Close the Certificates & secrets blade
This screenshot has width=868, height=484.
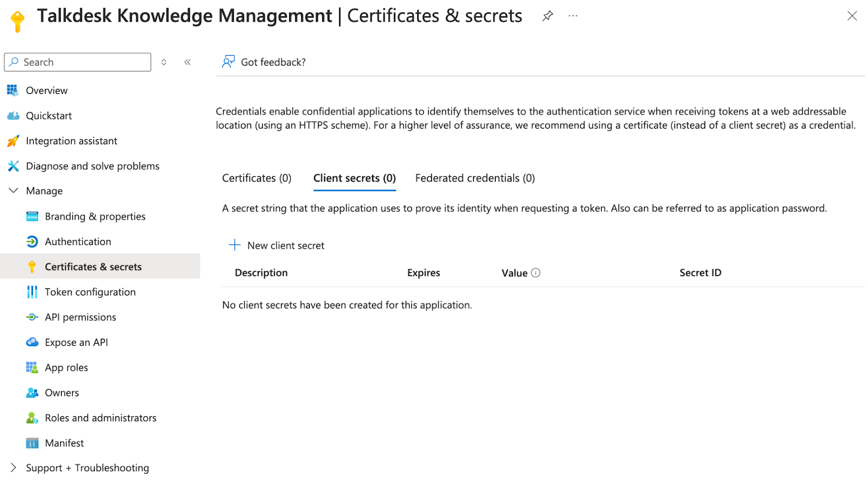tap(852, 16)
